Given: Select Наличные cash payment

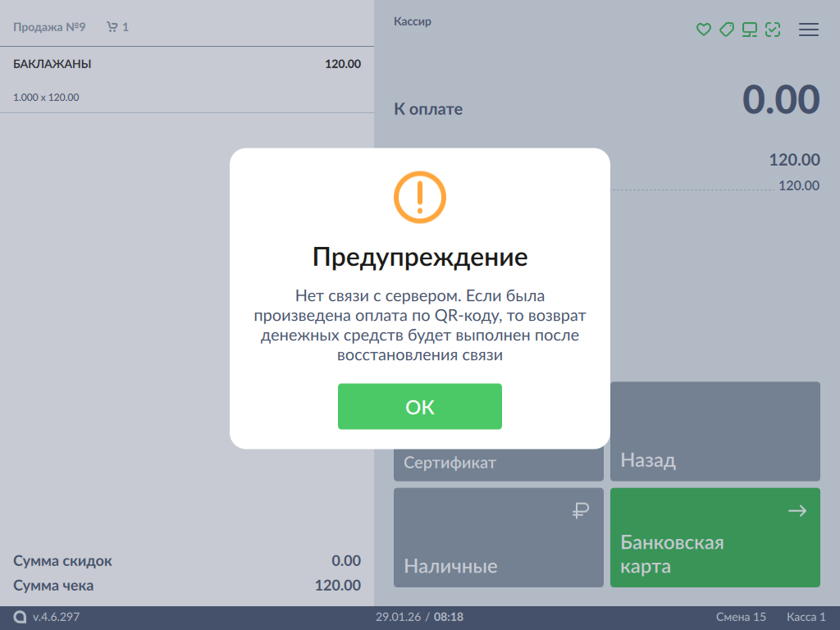Looking at the screenshot, I should [x=498, y=538].
